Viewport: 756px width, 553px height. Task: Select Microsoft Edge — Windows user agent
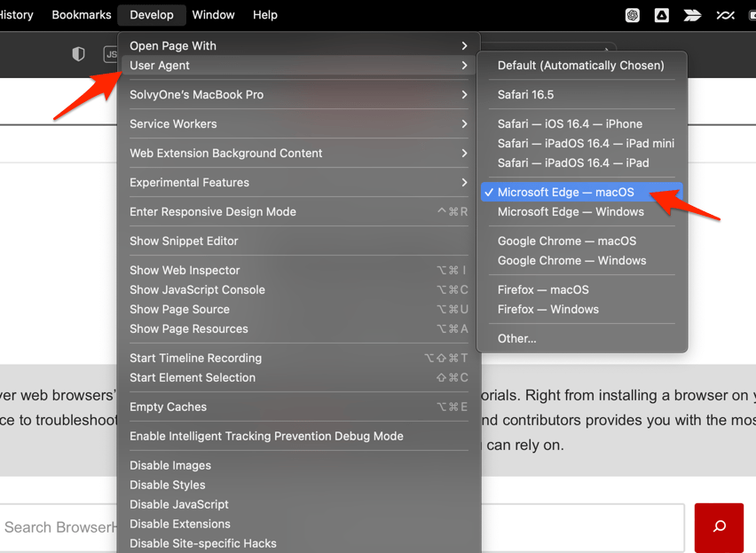tap(582, 211)
